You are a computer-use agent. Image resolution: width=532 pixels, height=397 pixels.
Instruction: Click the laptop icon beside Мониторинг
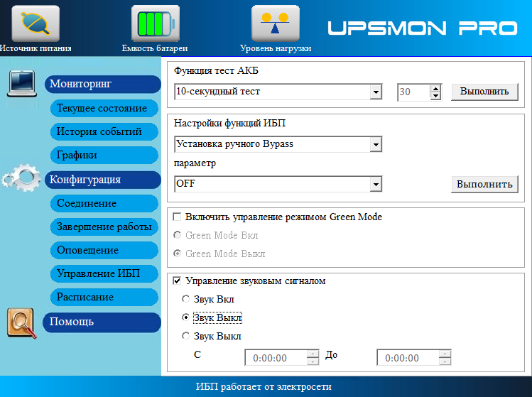tap(22, 84)
